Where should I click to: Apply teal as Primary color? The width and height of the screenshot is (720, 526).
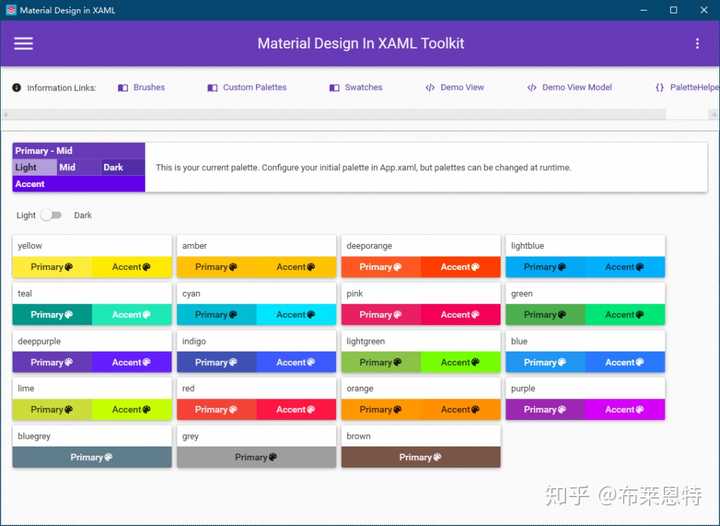(x=52, y=315)
